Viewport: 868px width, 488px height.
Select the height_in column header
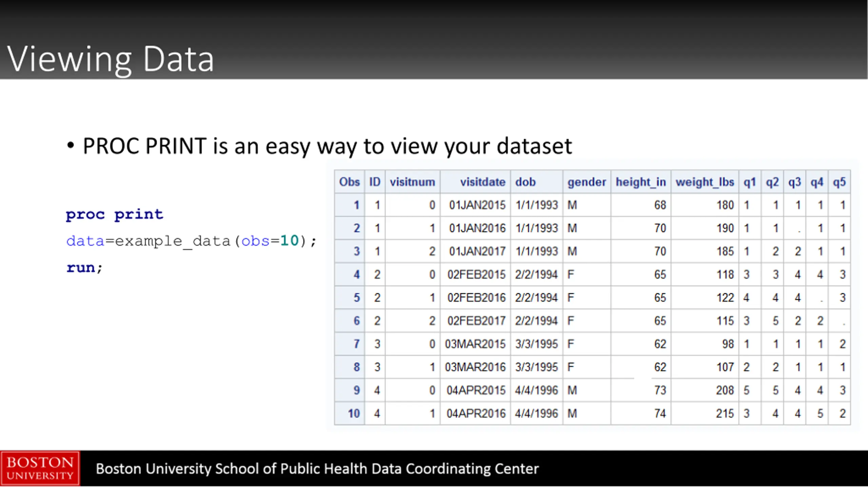point(640,182)
